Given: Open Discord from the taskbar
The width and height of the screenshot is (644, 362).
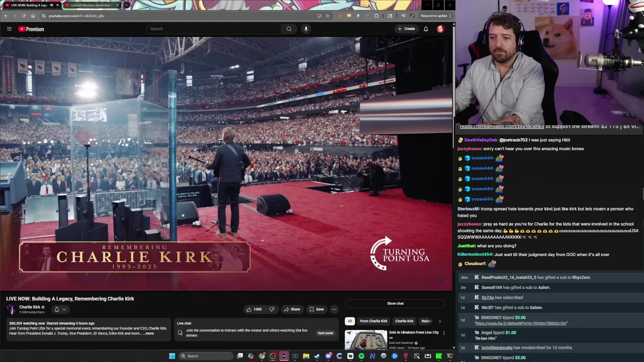Looking at the screenshot, I should (328, 356).
